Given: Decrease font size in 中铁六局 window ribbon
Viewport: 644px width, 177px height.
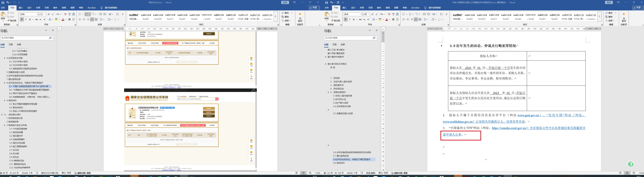Looking at the screenshot, I should (x=377, y=14).
